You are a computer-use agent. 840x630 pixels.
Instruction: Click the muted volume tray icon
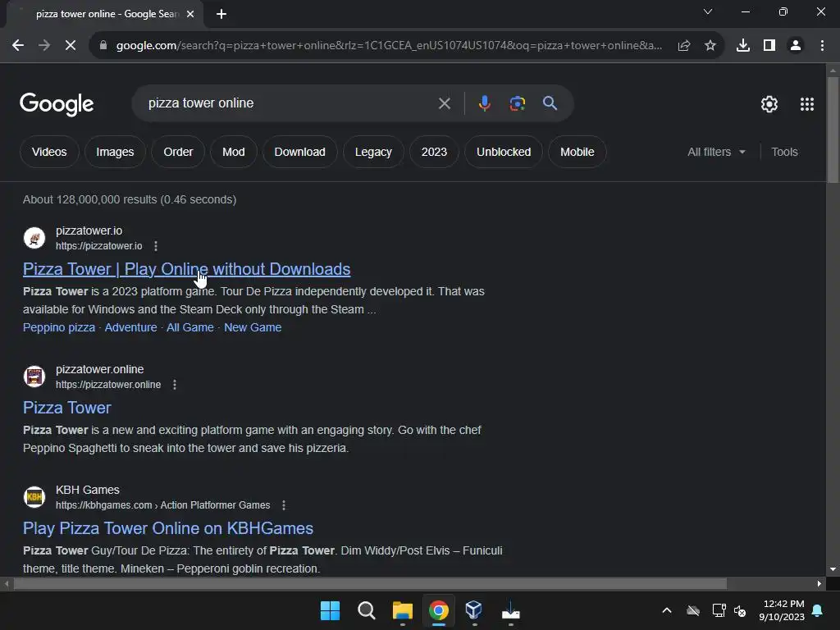(x=741, y=610)
